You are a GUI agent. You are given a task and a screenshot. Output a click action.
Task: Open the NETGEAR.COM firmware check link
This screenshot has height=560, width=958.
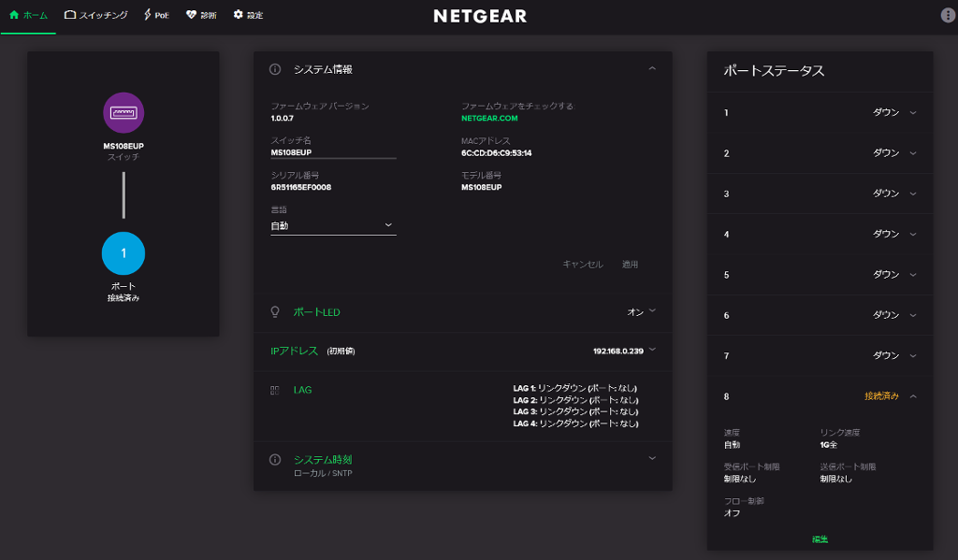(x=489, y=119)
